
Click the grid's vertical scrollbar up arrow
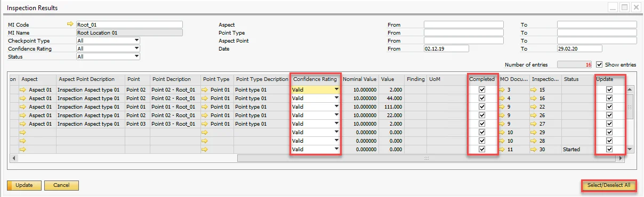click(x=630, y=89)
